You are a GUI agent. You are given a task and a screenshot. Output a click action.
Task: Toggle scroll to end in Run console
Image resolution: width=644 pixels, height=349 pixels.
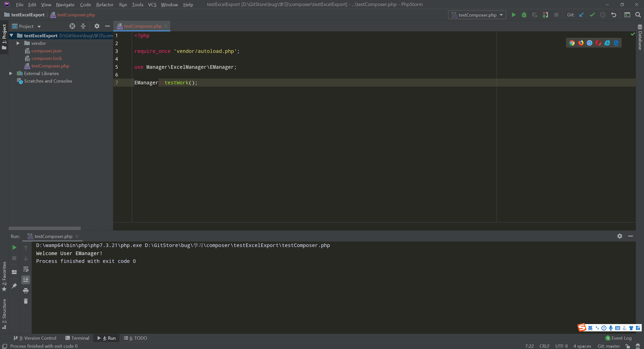coord(26,280)
